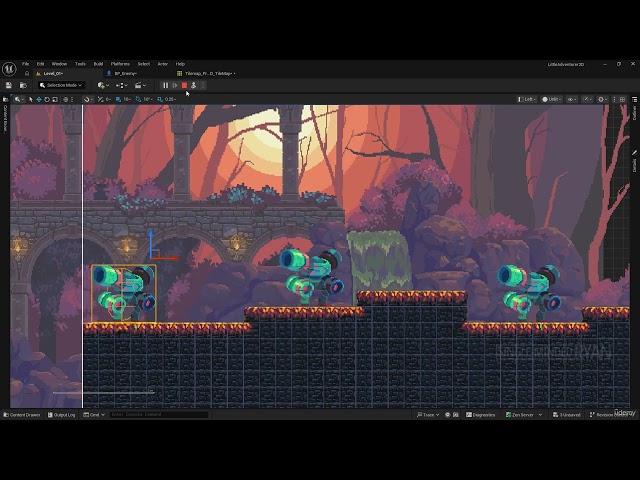
Task: Click the Zen Server status button
Action: tap(520, 415)
